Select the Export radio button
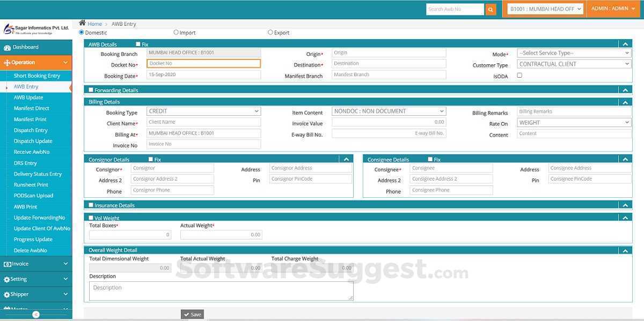Screen dimensions: 644x321 point(270,32)
